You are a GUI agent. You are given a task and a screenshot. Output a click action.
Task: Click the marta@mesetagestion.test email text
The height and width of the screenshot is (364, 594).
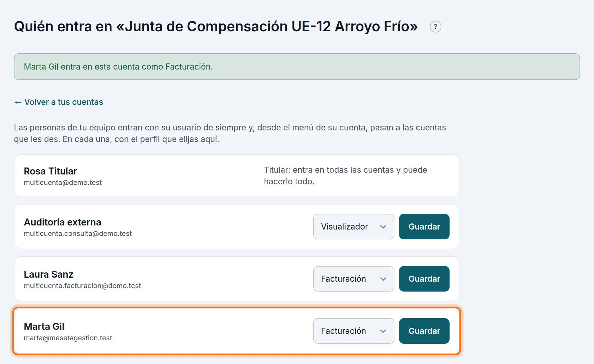[68, 338]
